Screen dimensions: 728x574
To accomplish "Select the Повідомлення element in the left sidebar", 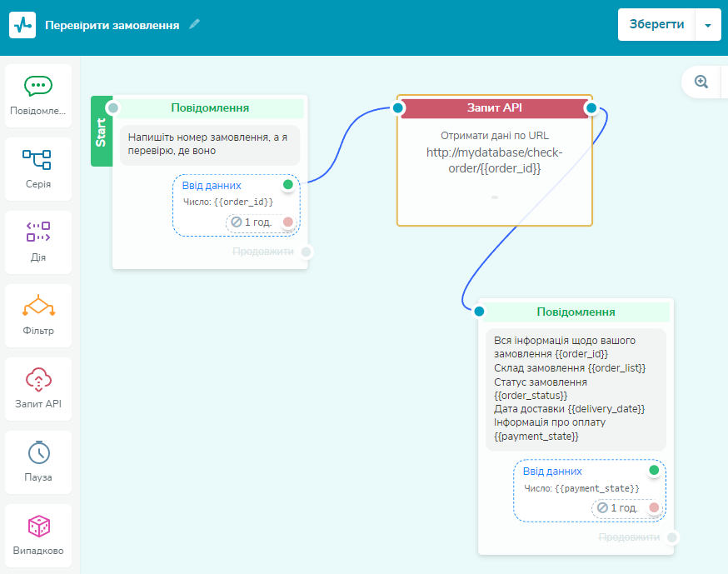I will tap(37, 94).
